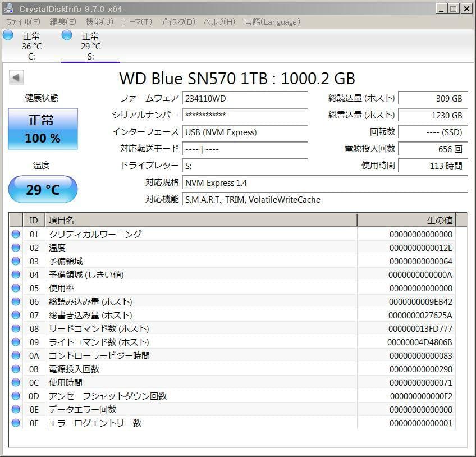Click the status dot next to 電源投入回数
This screenshot has height=457, width=476.
[15, 369]
